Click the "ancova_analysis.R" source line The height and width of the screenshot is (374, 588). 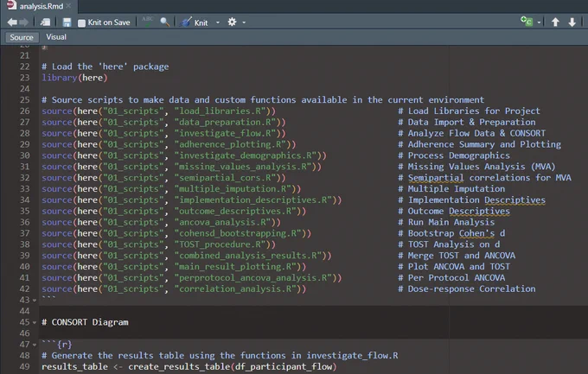click(x=161, y=222)
